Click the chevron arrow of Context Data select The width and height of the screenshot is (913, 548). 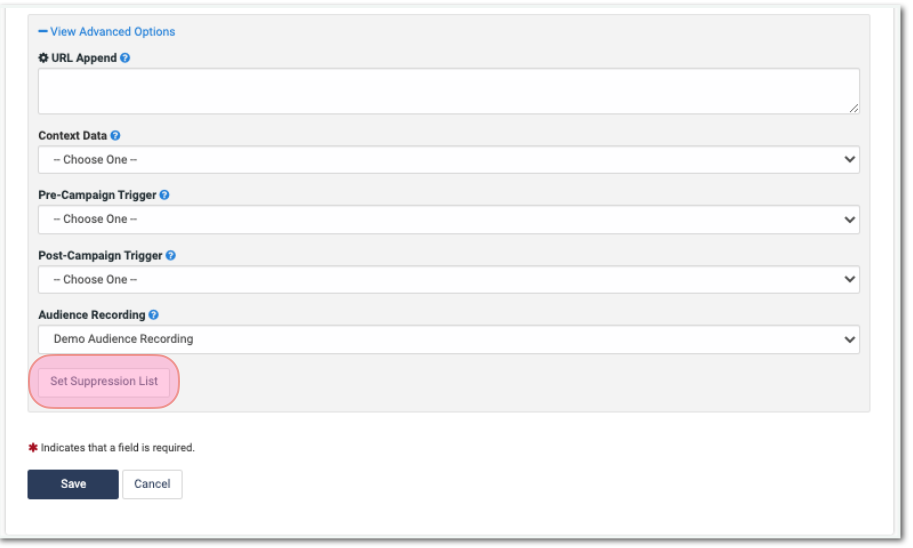pos(850,160)
